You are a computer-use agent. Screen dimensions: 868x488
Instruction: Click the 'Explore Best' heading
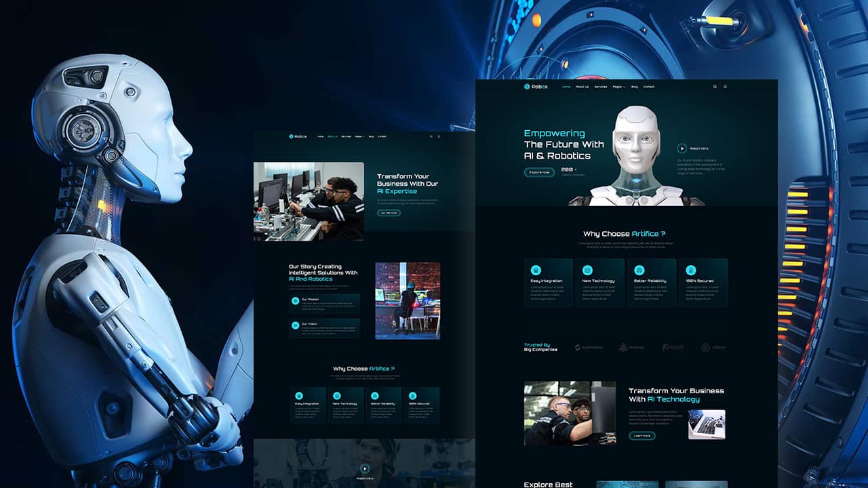pyautogui.click(x=548, y=485)
